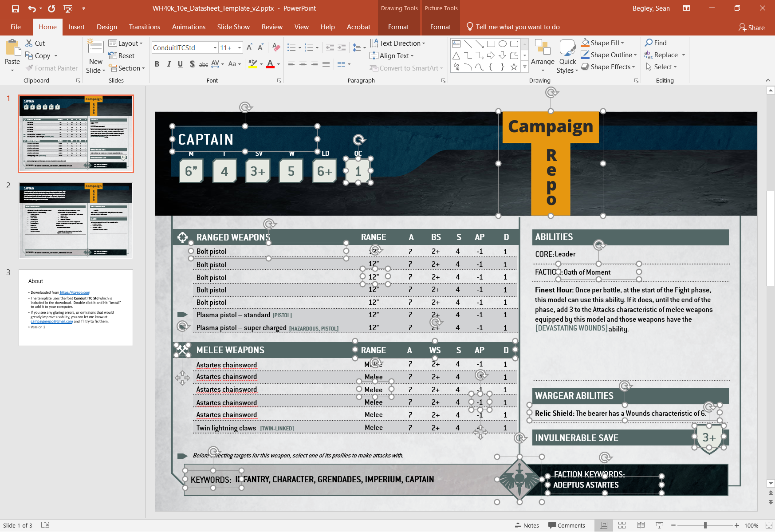Select the Center alignment icon

[303, 64]
